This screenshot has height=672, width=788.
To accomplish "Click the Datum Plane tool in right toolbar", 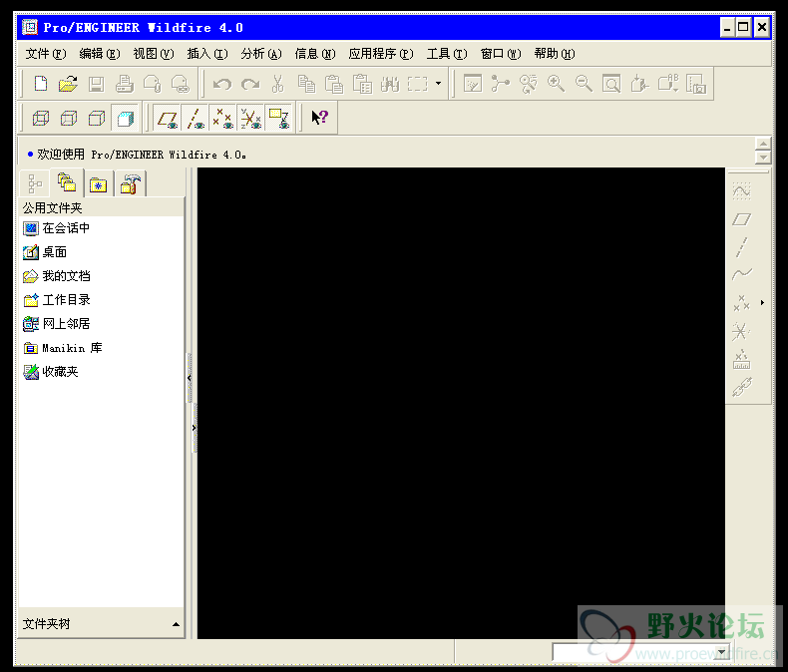I will pyautogui.click(x=742, y=219).
